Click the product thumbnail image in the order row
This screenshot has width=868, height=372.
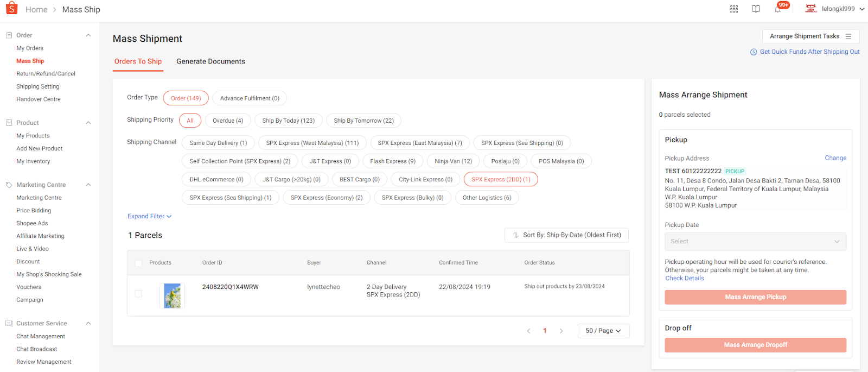pyautogui.click(x=173, y=296)
